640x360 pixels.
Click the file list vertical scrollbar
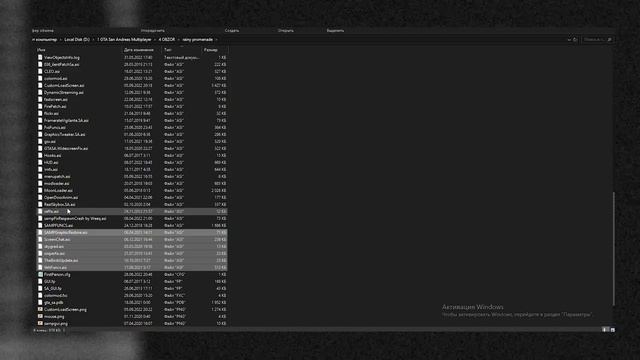tap(613, 249)
